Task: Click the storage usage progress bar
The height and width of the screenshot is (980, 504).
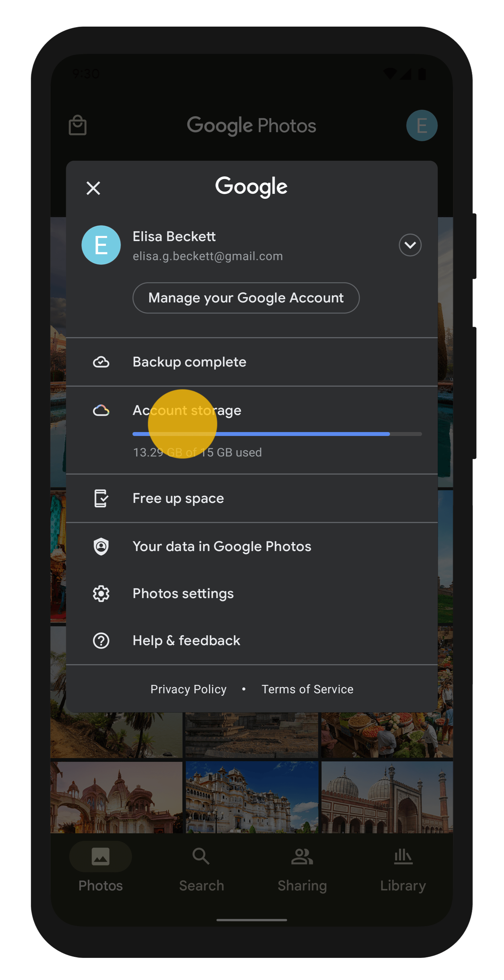Action: tap(277, 434)
